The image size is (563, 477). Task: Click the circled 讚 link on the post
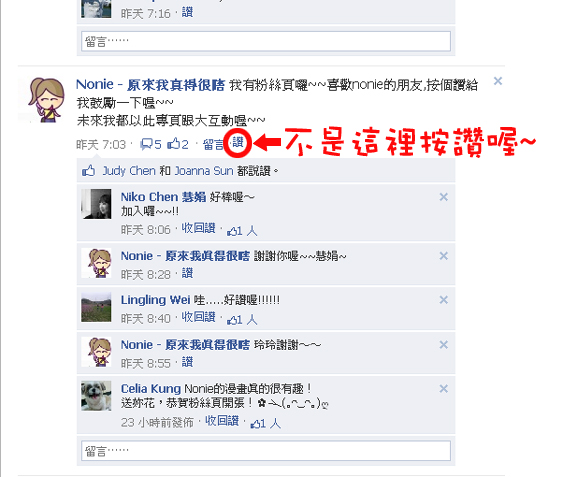click(237, 143)
